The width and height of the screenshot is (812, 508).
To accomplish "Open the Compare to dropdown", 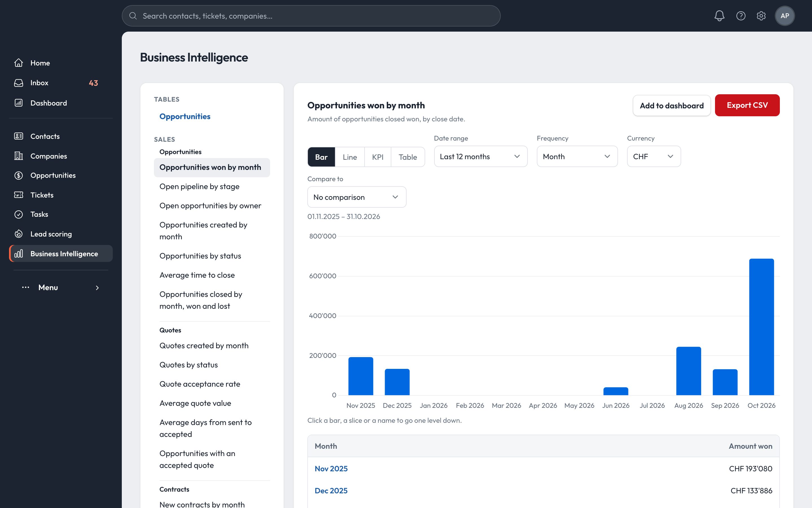I will tap(357, 197).
